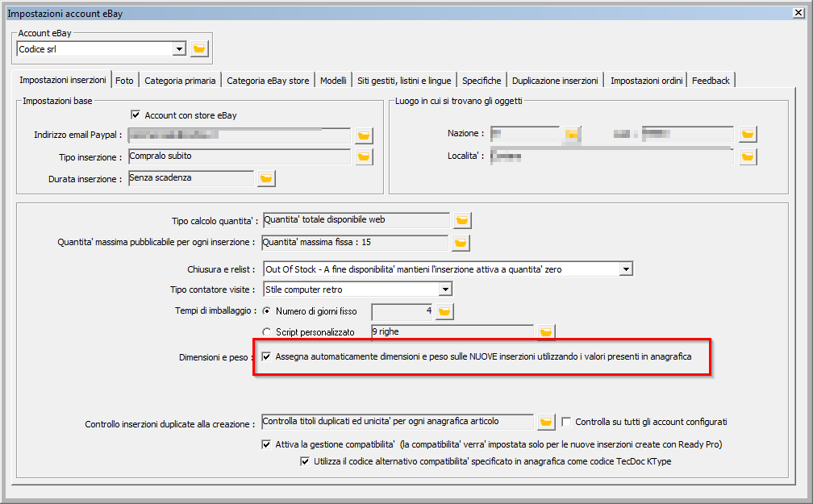Switch to the Modelli tab
Image resolution: width=813 pixels, height=504 pixels.
tap(333, 81)
